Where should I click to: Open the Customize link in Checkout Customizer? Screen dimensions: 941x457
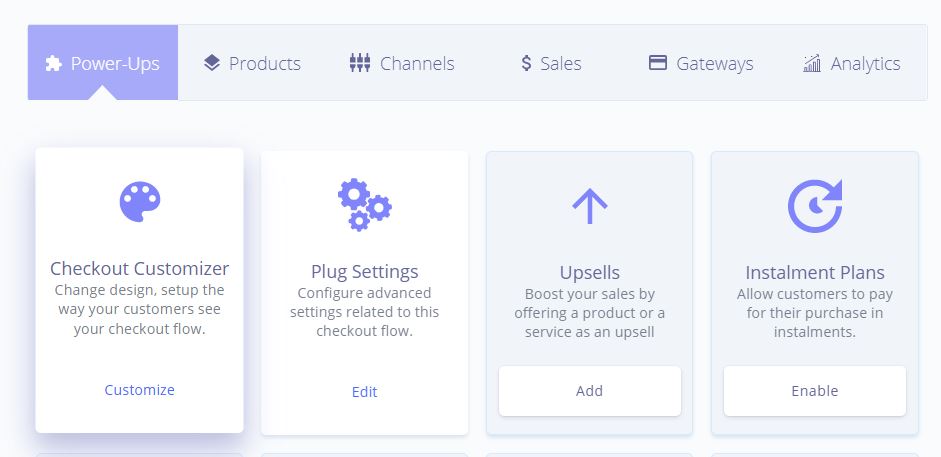point(140,390)
